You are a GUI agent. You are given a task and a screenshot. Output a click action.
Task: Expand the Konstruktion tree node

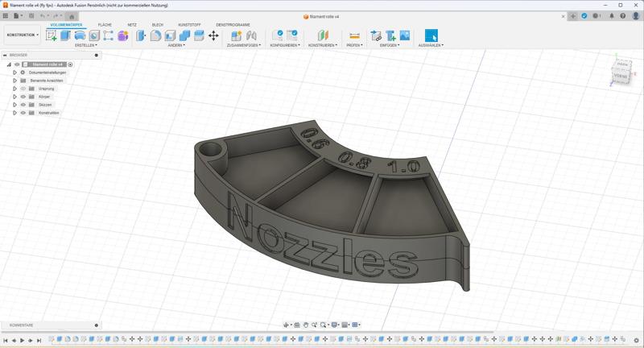click(14, 113)
